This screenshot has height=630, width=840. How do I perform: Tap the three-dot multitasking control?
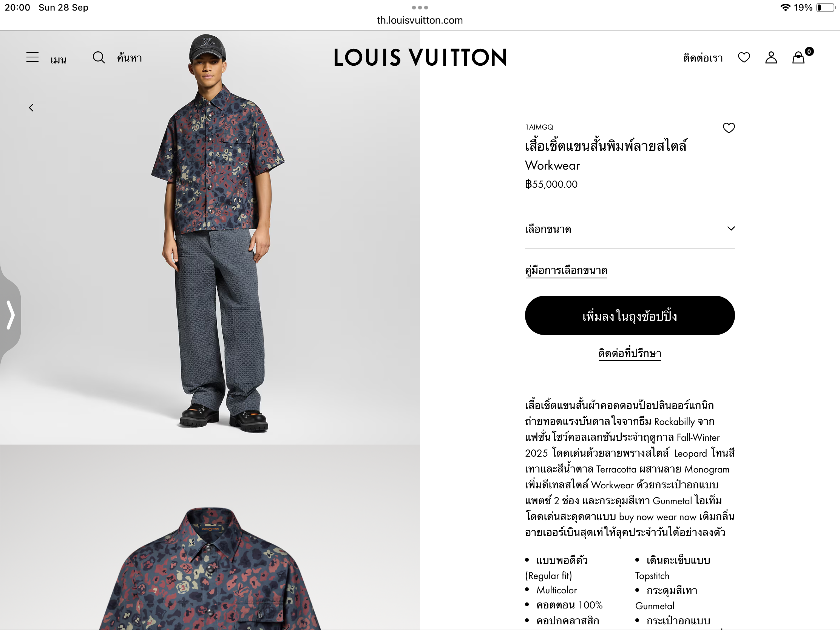point(420,7)
